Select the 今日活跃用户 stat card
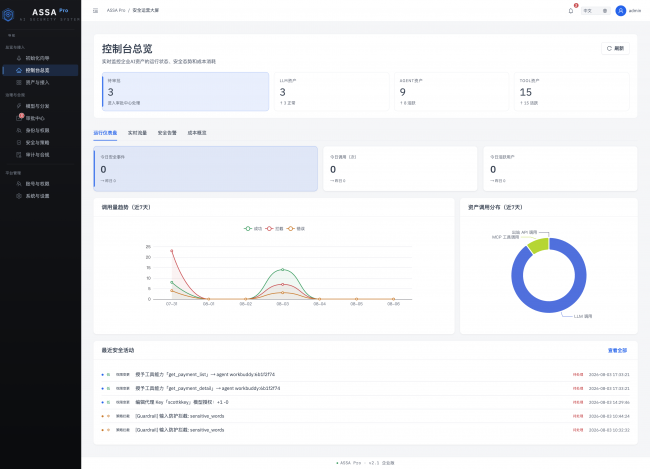Image resolution: width=650 pixels, height=469 pixels. pos(560,169)
